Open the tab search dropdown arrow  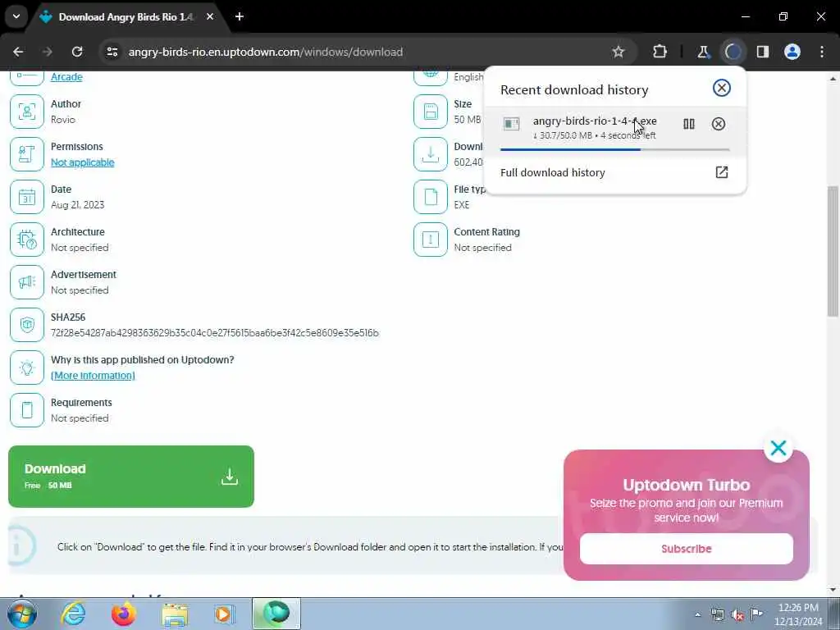click(16, 16)
